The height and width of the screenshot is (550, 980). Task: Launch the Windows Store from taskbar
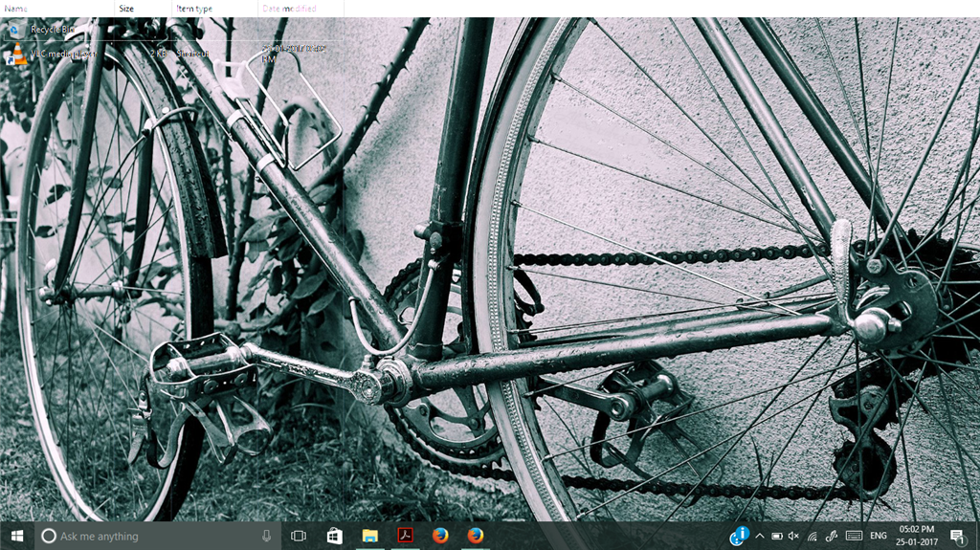click(334, 537)
